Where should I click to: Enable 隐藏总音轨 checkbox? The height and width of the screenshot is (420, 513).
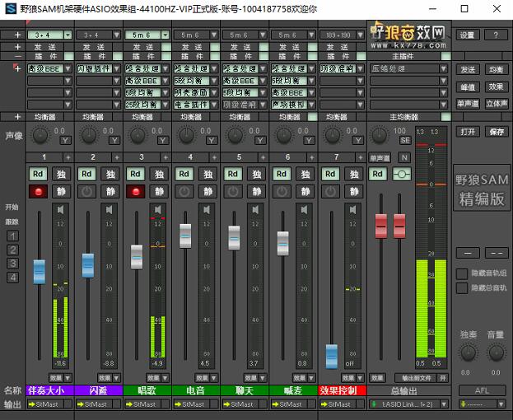(x=462, y=287)
